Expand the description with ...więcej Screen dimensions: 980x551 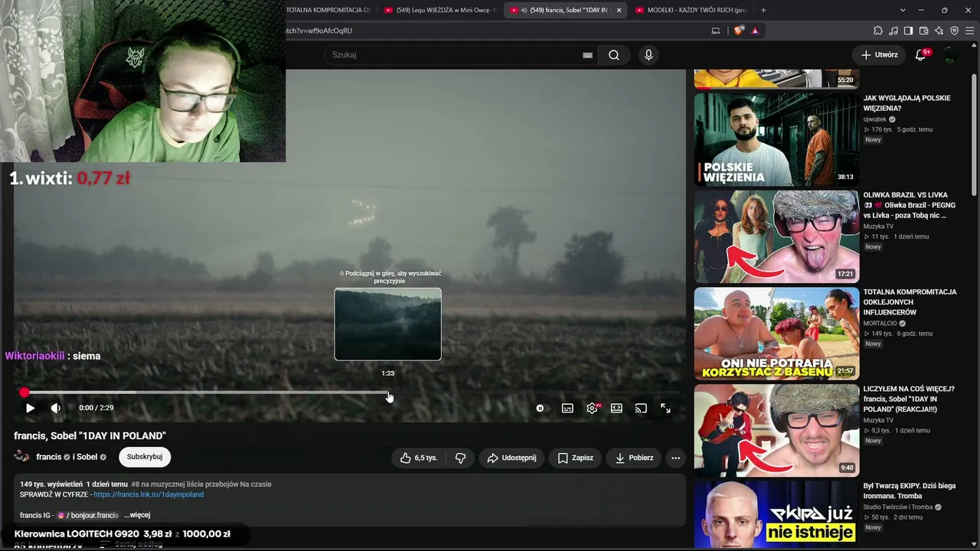pyautogui.click(x=137, y=515)
